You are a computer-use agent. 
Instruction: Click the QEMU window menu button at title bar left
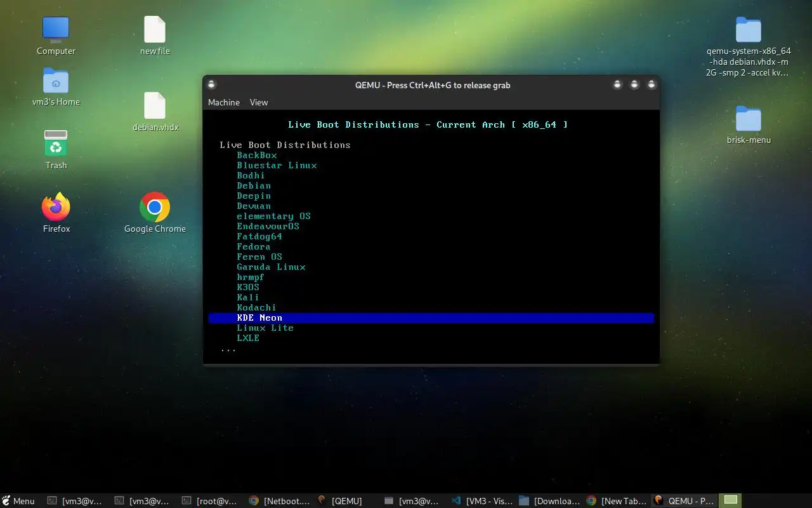212,84
